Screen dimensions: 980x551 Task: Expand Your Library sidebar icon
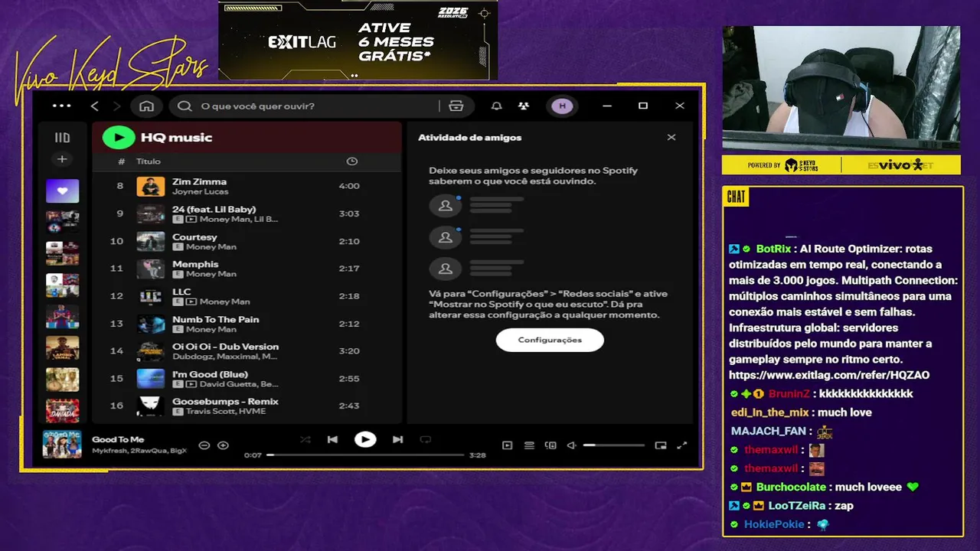[62, 138]
